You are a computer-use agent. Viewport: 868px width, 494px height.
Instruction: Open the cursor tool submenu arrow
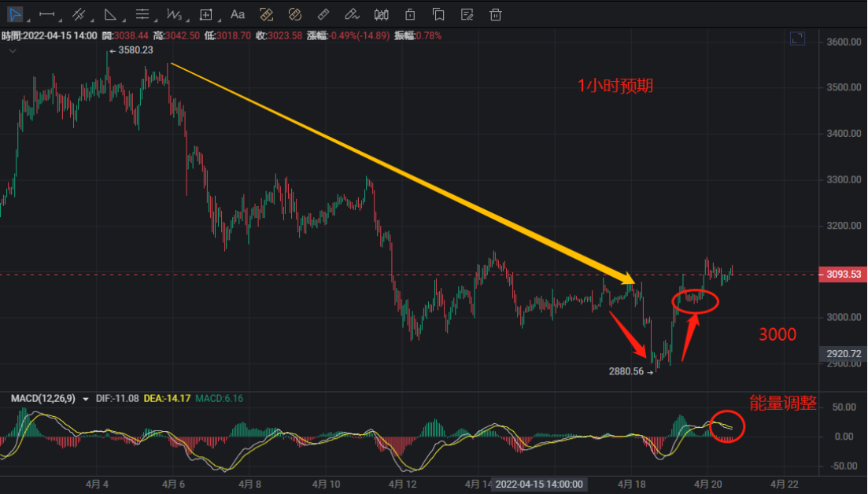[28, 20]
